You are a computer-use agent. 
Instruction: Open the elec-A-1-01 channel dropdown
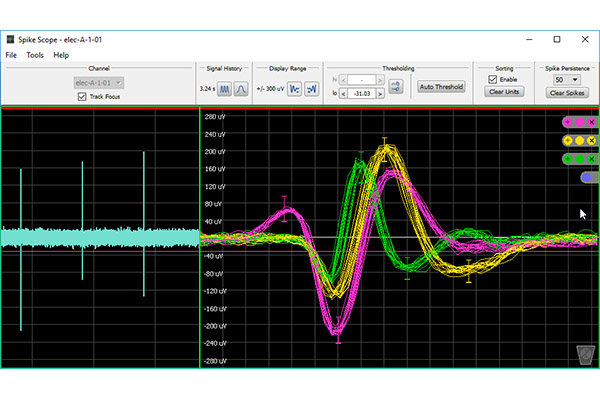98,82
